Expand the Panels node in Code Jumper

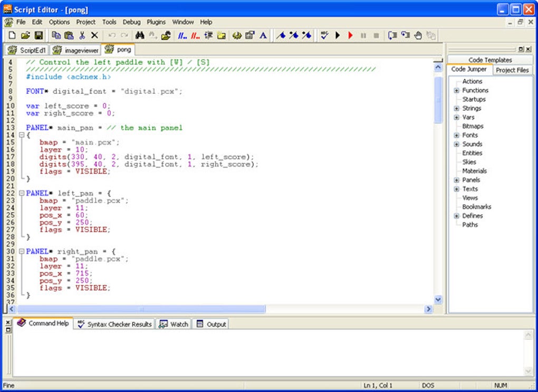(x=456, y=180)
